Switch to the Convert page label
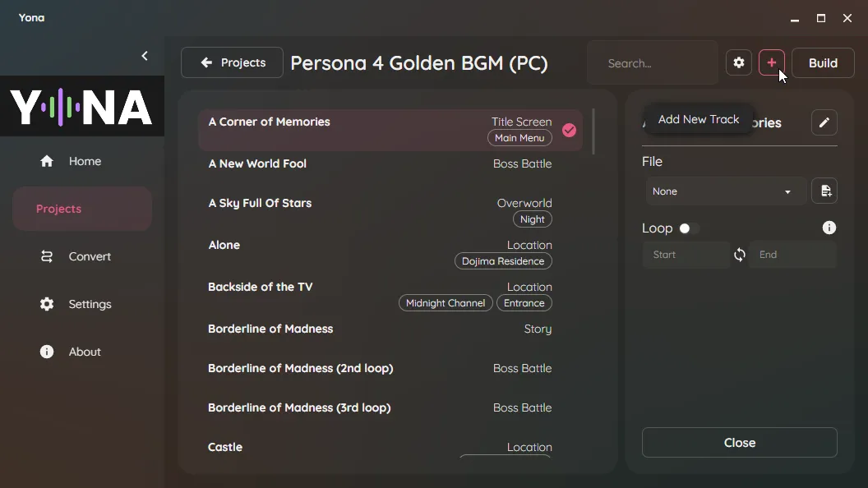The width and height of the screenshot is (868, 488). click(x=90, y=256)
